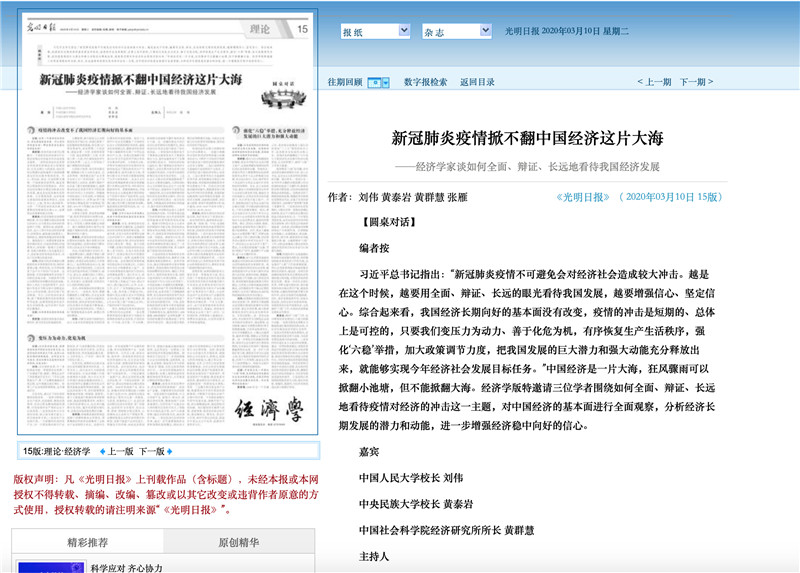Image resolution: width=800 pixels, height=573 pixels.
Task: Click the 《光明日报》 source link
Action: tap(583, 197)
